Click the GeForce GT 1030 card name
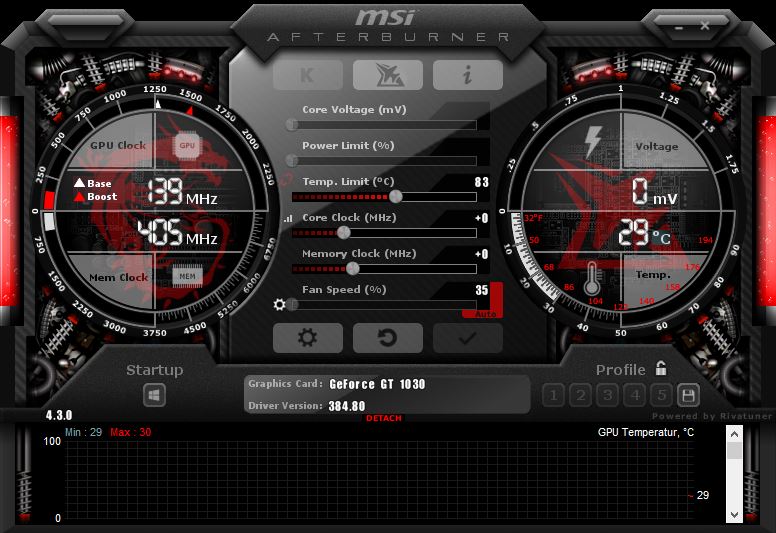 pos(377,384)
